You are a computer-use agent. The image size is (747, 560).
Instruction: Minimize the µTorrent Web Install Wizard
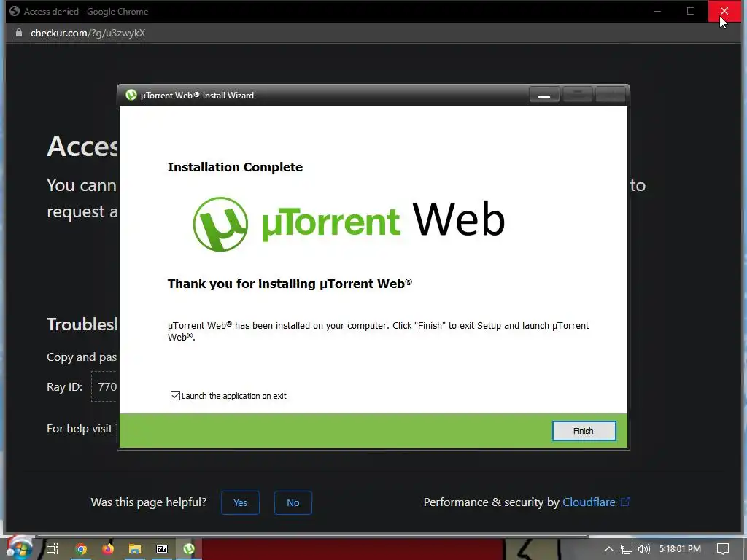coord(544,95)
